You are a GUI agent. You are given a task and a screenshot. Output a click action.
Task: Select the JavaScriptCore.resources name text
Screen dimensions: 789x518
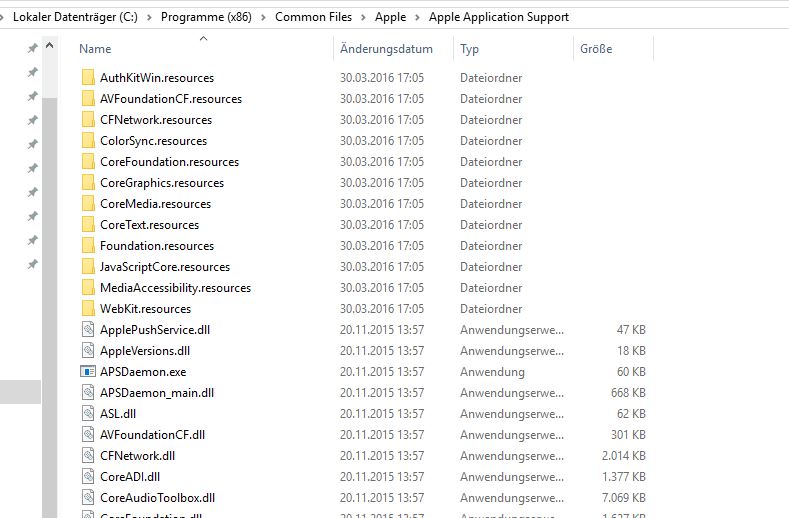click(165, 267)
